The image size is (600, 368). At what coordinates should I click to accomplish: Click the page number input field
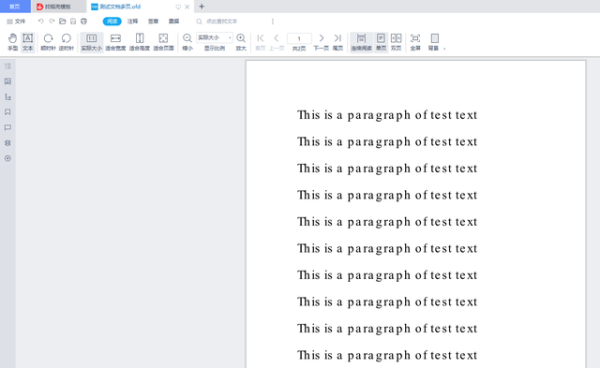coord(299,38)
